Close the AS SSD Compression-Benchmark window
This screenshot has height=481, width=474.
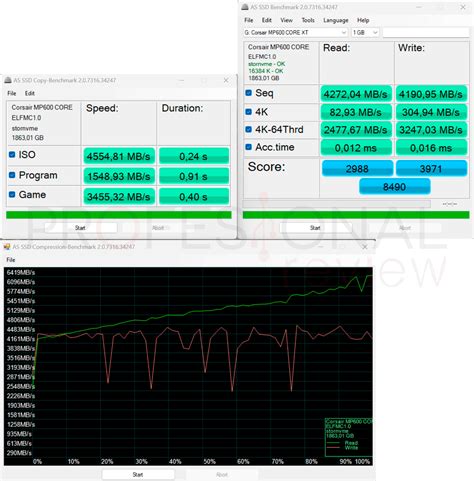click(x=365, y=247)
